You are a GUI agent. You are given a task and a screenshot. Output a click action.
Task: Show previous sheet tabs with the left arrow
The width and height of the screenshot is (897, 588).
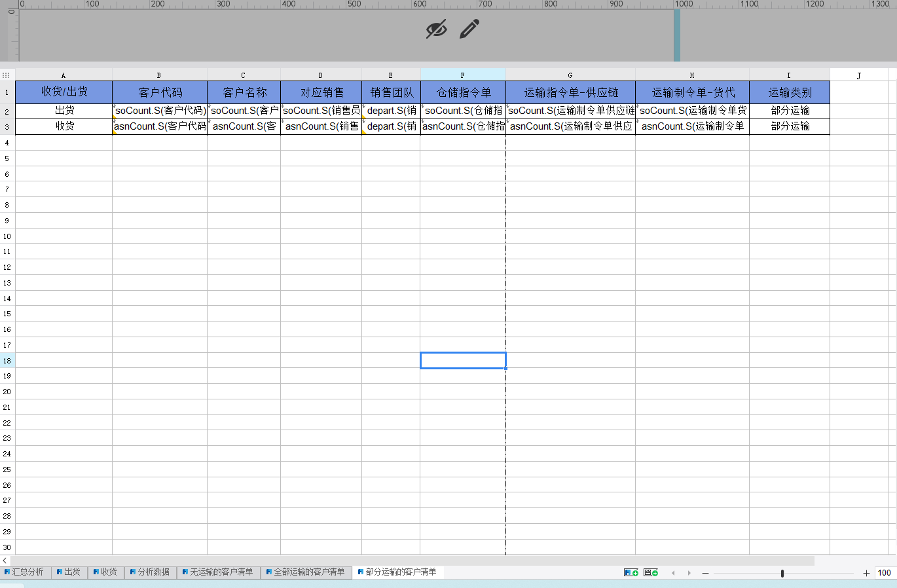pyautogui.click(x=673, y=573)
